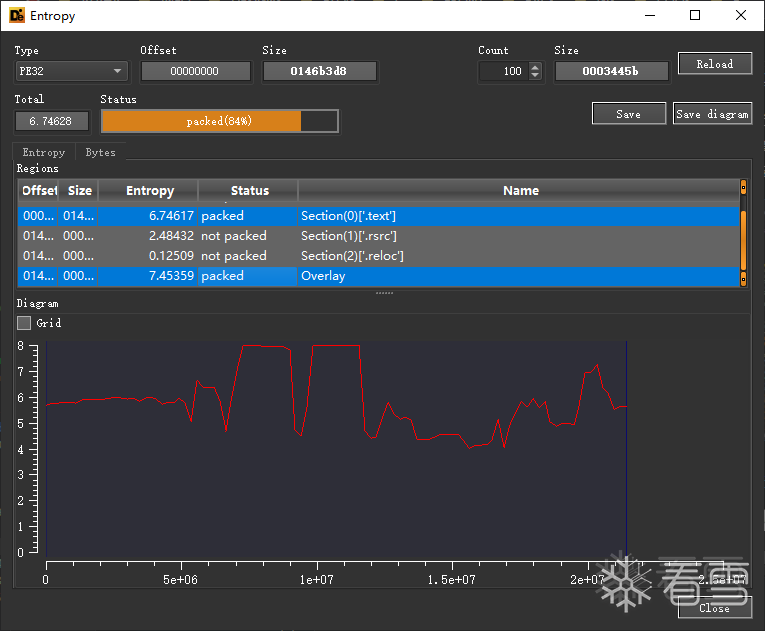Select the Section(0)['.text'] row
Viewport: 765px width, 631px height.
click(379, 216)
